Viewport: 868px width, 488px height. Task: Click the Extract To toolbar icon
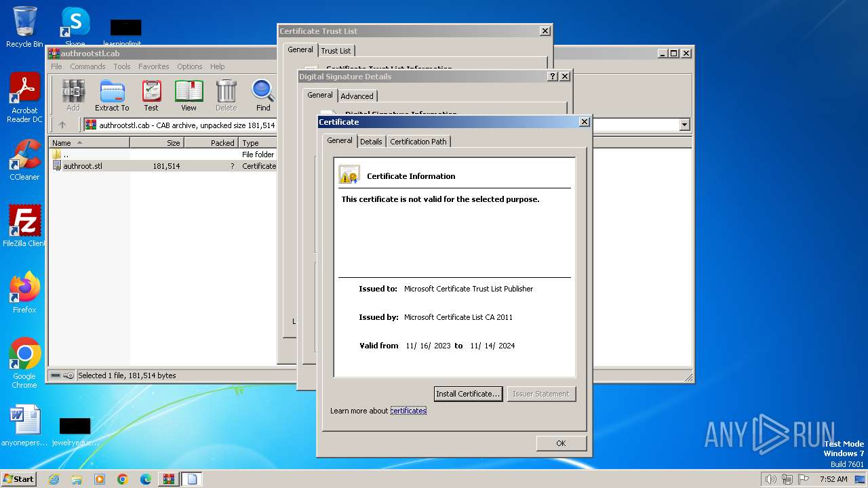pyautogui.click(x=112, y=96)
